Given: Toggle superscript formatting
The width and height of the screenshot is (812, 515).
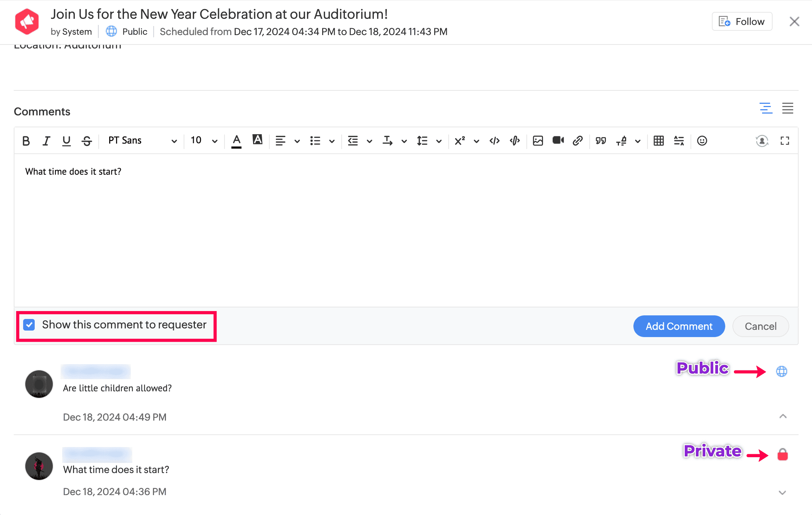Looking at the screenshot, I should (x=459, y=141).
